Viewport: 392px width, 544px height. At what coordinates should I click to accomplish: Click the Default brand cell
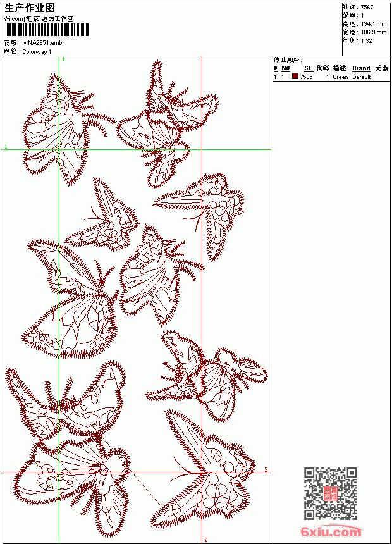pos(362,77)
